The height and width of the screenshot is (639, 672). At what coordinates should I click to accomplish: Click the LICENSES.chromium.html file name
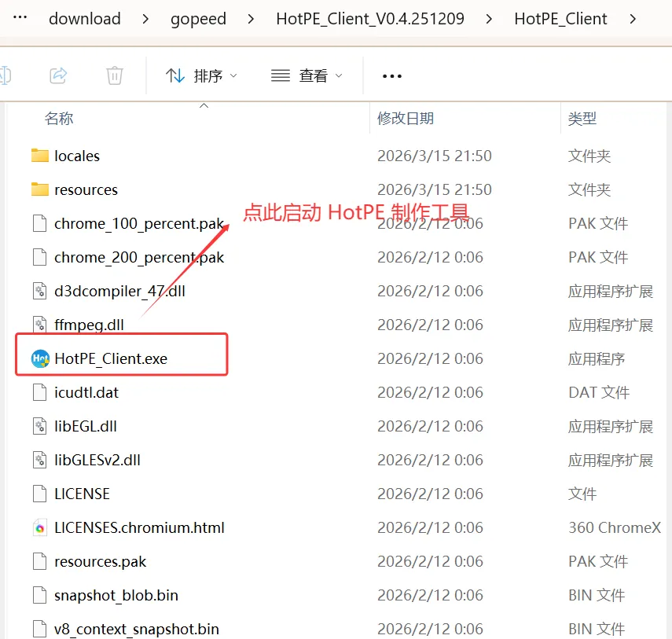point(139,528)
